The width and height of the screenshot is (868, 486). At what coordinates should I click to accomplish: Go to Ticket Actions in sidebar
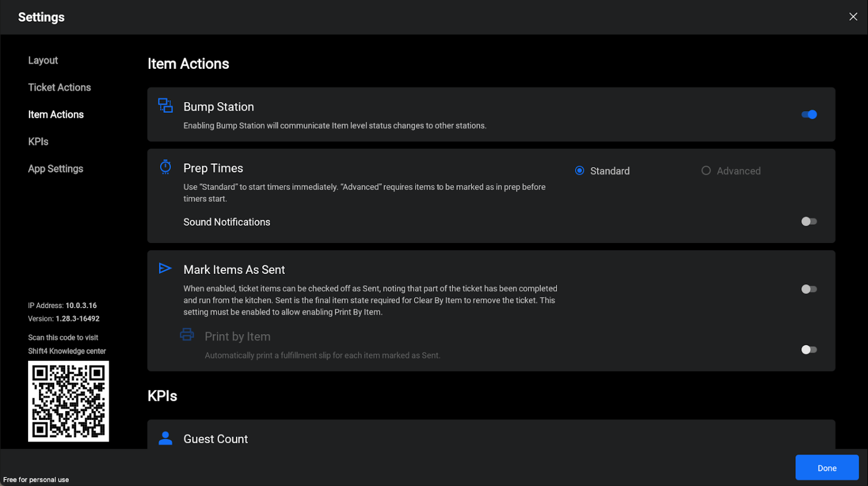click(x=59, y=87)
